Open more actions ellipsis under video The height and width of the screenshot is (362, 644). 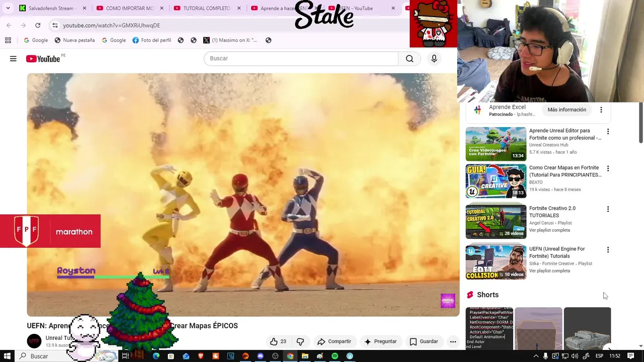tap(453, 341)
